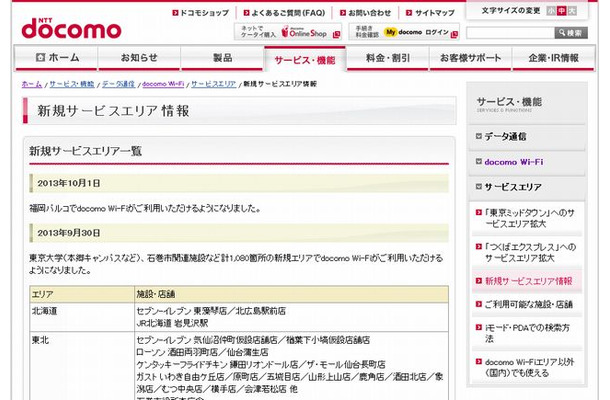Viewport: 610px width, 400px height.
Task: Open the お知らせ navigation tab
Action: tap(139, 58)
